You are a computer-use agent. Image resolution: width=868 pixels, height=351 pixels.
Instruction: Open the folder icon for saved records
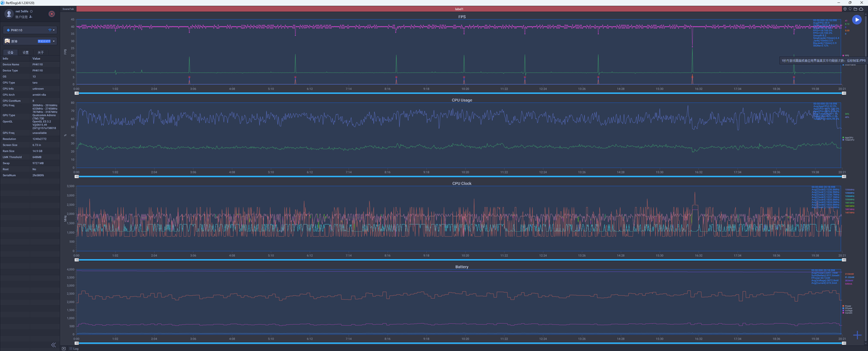click(856, 9)
